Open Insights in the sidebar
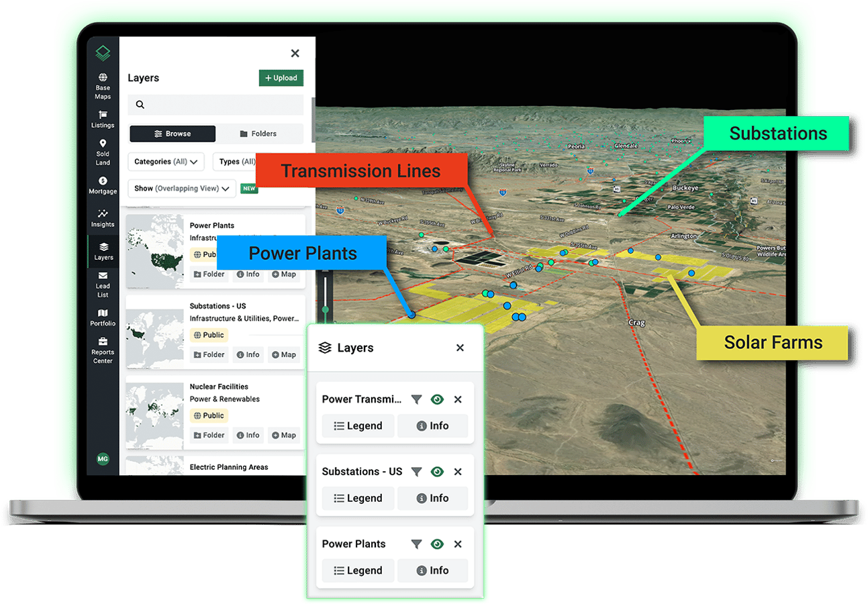The height and width of the screenshot is (604, 868). [x=103, y=218]
